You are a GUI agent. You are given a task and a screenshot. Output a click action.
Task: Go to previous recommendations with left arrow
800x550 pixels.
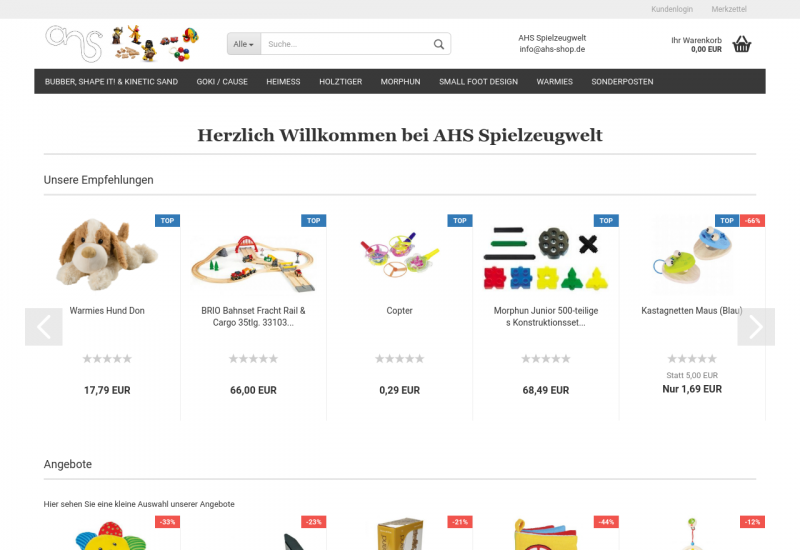point(44,327)
